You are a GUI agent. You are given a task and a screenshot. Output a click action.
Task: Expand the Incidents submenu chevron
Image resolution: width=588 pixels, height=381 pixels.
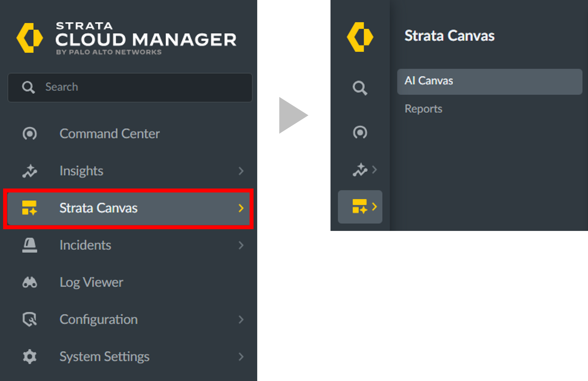tap(241, 245)
